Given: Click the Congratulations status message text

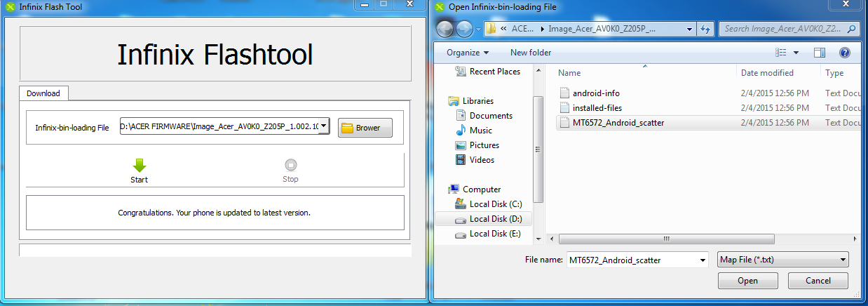Looking at the screenshot, I should (214, 212).
